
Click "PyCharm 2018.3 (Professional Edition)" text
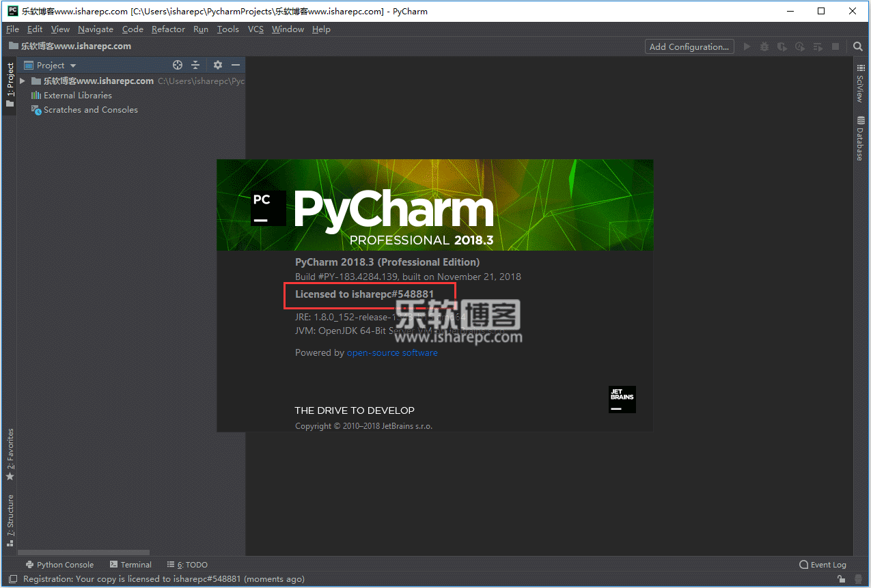tap(387, 262)
